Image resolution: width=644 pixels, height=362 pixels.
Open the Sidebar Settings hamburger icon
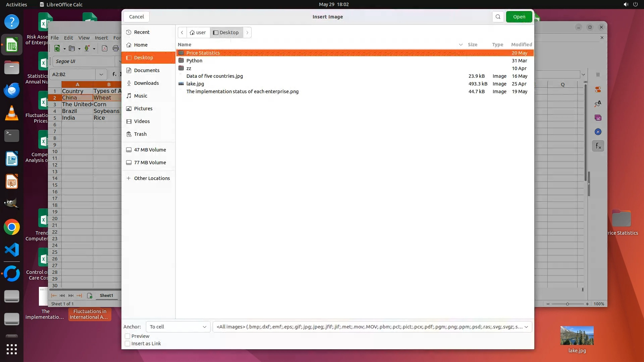click(x=598, y=75)
